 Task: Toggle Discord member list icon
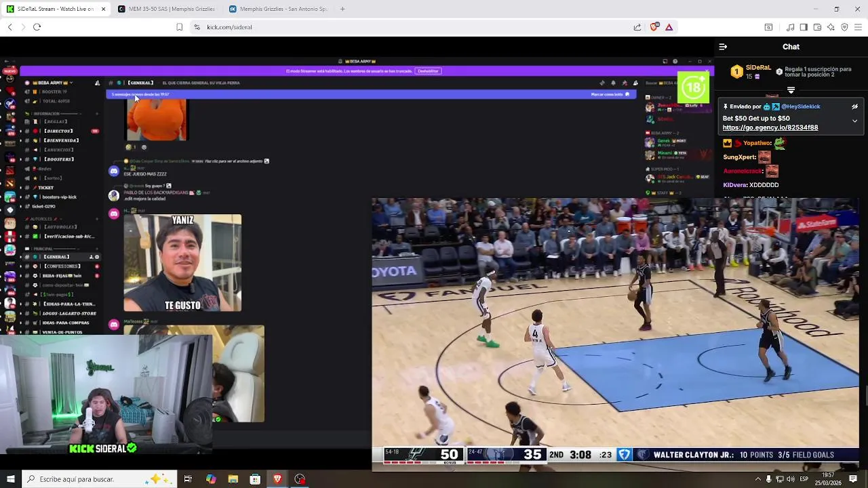click(635, 83)
